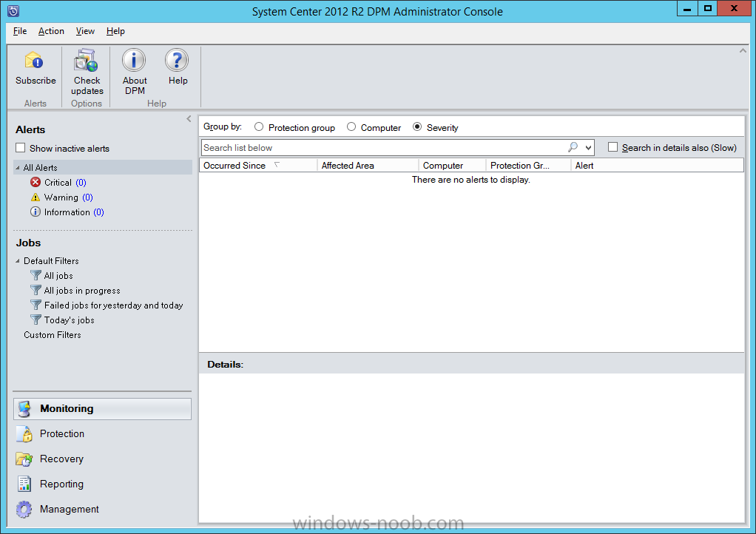Select Protection group radio button
This screenshot has height=534, width=756.
point(259,126)
